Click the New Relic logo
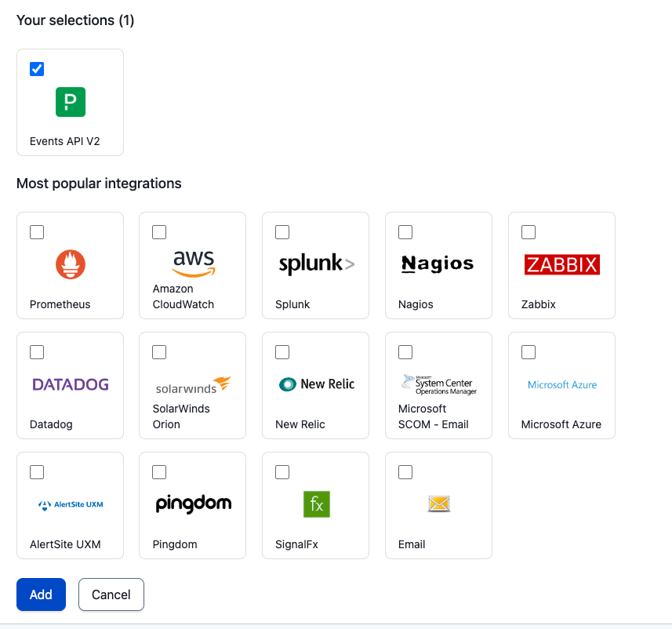Viewport: 672px width, 629px height. (316, 384)
